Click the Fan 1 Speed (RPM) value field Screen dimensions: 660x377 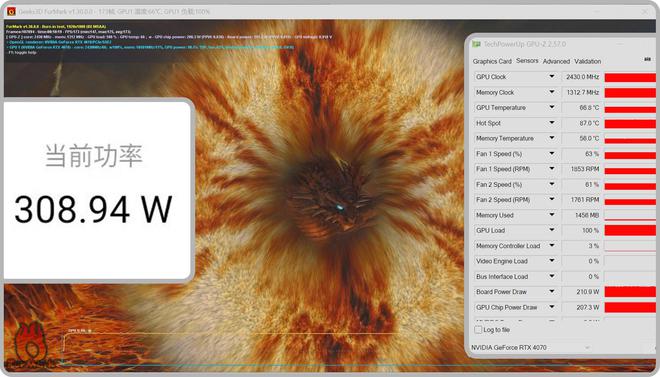click(581, 169)
